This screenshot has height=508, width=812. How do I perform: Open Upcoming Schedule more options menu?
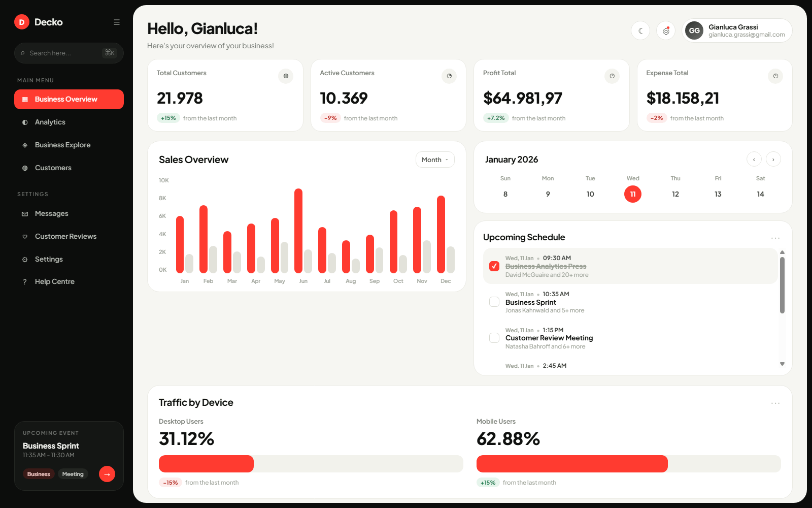[775, 238]
